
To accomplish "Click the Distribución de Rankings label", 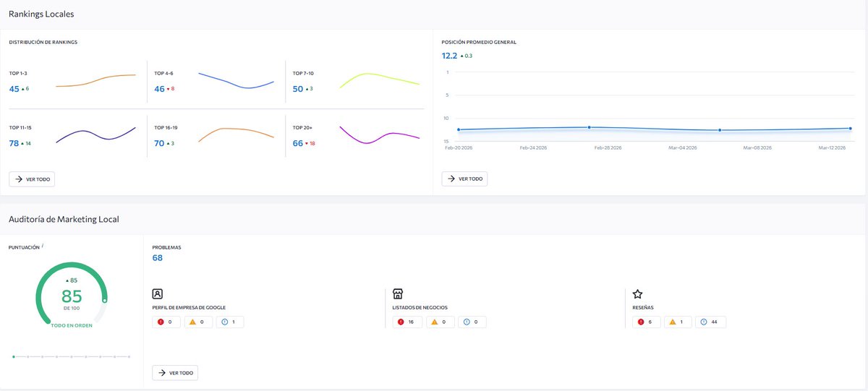I will [43, 42].
